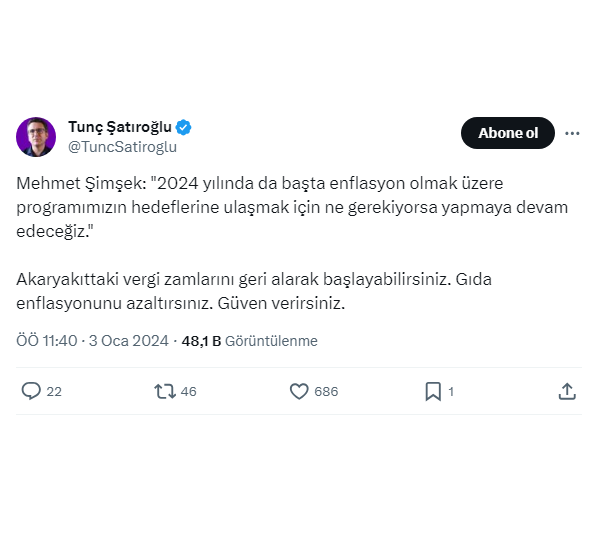Open the three-dot more options menu
Viewport: 609px width, 537px height.
click(573, 133)
